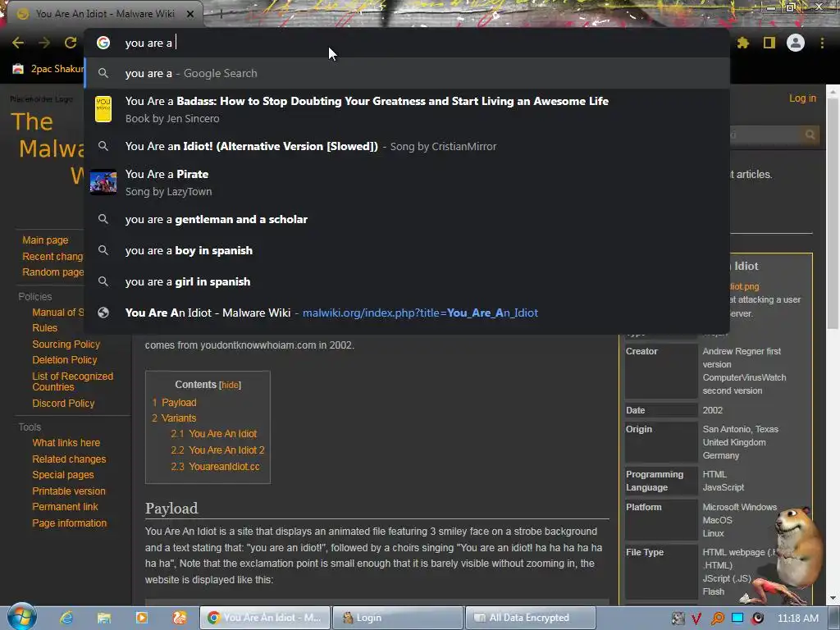Select 'you are a gentleman and a scholar'

[x=407, y=219]
